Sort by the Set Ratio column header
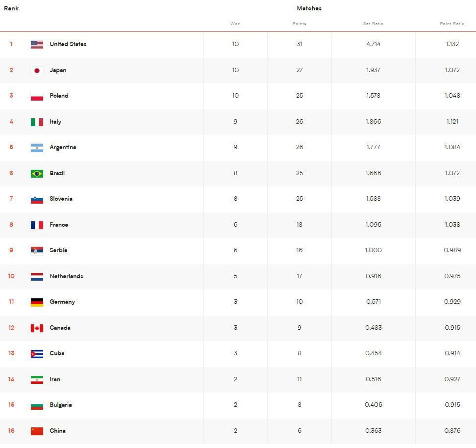The image size is (476, 448). click(x=373, y=24)
